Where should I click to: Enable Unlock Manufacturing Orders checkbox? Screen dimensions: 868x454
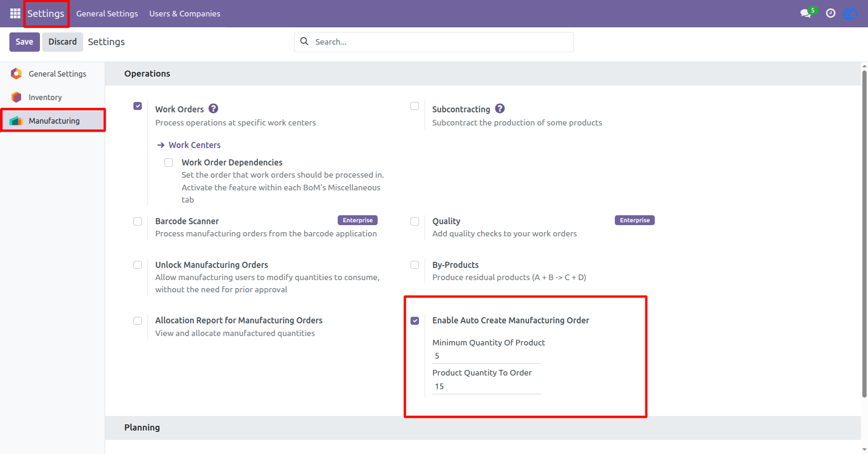pyautogui.click(x=138, y=265)
